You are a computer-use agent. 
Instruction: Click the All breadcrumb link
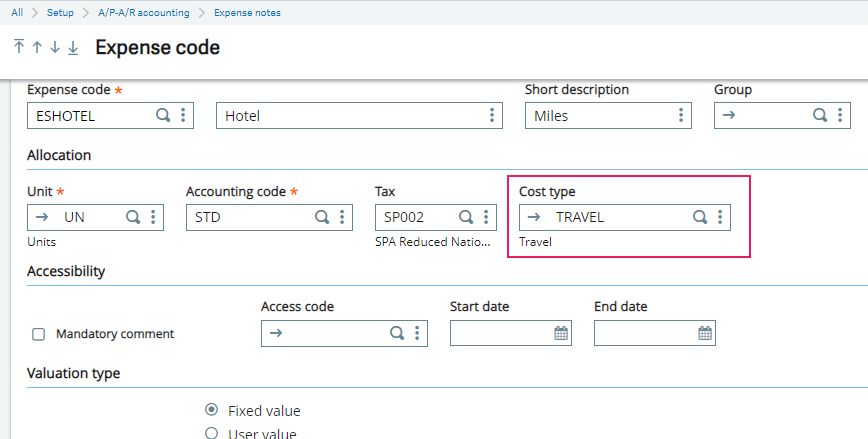(17, 13)
